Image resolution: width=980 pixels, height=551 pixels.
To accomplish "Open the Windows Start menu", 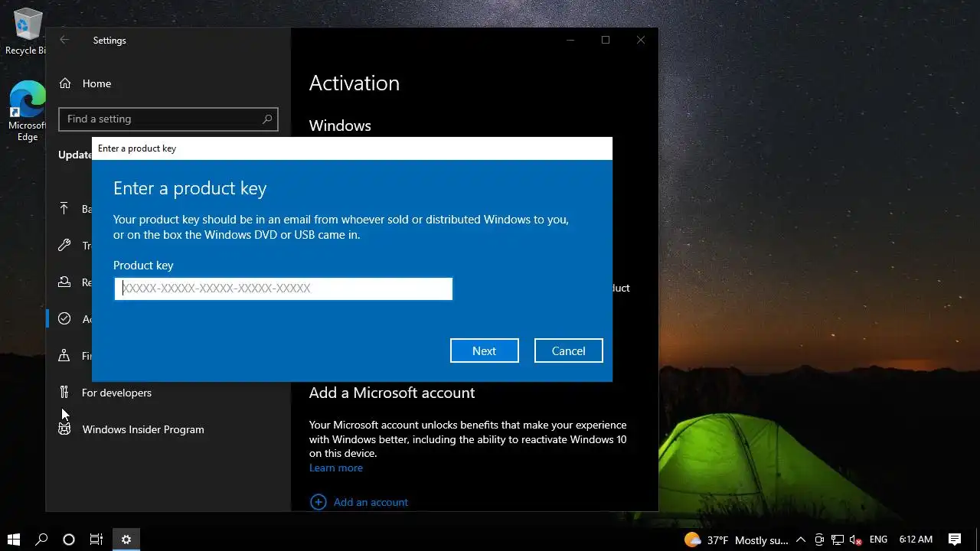I will pyautogui.click(x=14, y=540).
